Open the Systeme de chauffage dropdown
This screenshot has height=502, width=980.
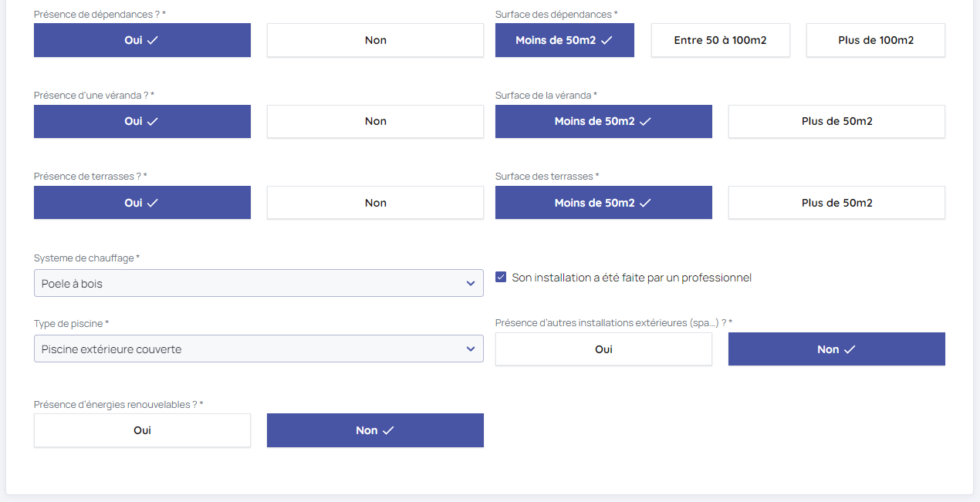click(259, 283)
